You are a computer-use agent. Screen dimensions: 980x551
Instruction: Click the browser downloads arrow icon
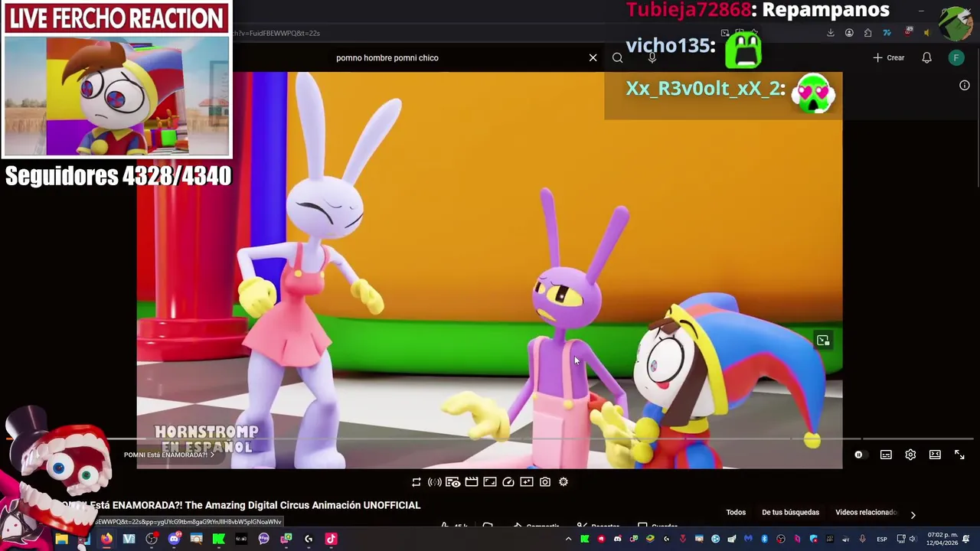click(831, 33)
